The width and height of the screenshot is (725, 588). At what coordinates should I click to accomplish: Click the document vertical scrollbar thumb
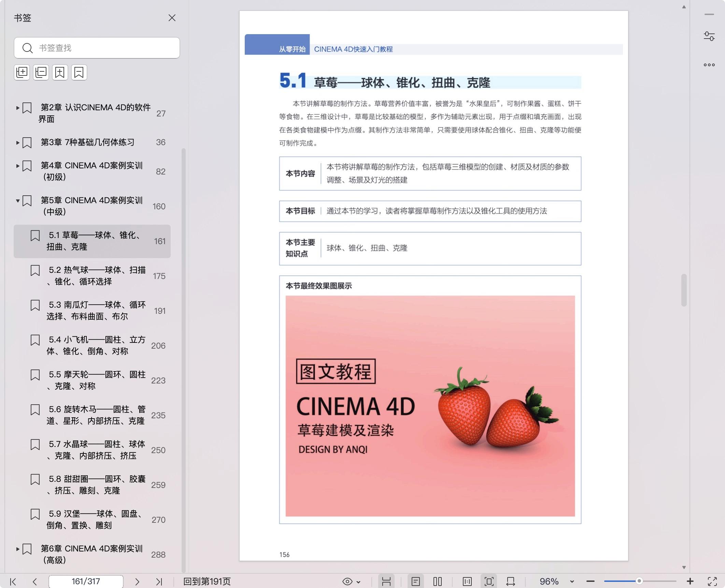click(684, 290)
